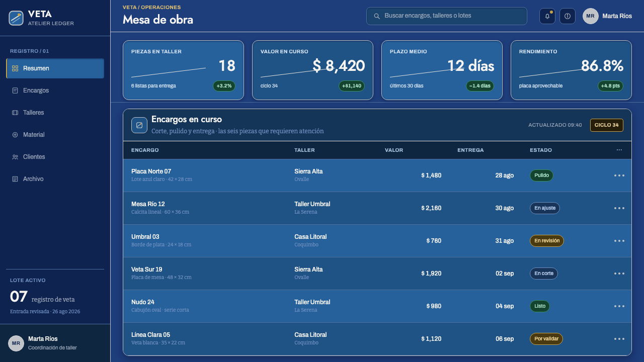644x362 pixels.
Task: Click the ACTUALIZADO 09:40 timestamp
Action: [555, 125]
